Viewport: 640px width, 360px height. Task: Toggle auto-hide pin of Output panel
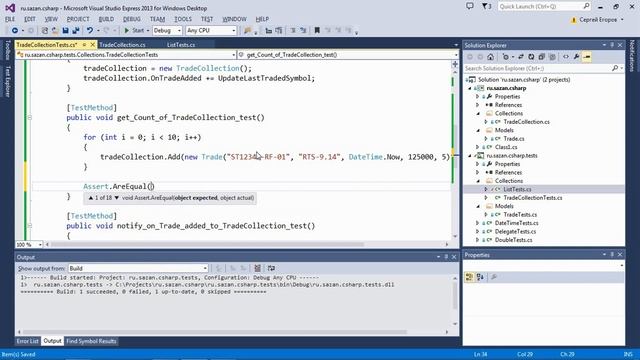click(446, 257)
